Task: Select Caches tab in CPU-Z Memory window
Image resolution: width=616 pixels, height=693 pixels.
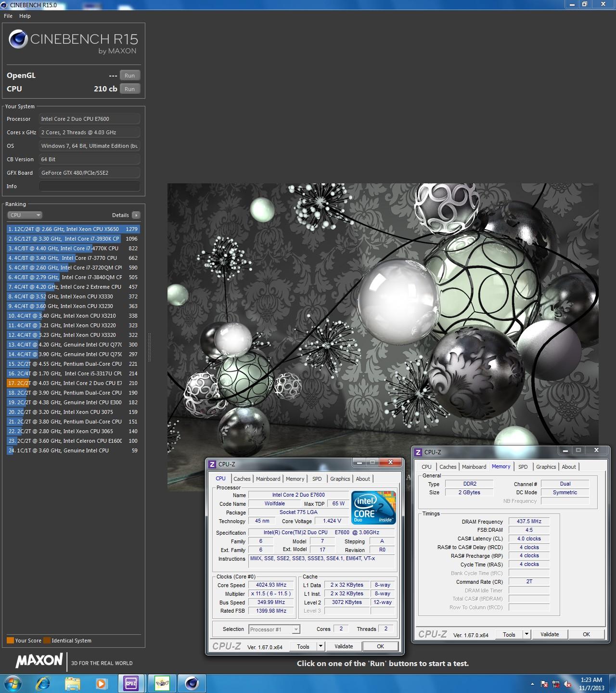Action: pos(448,467)
